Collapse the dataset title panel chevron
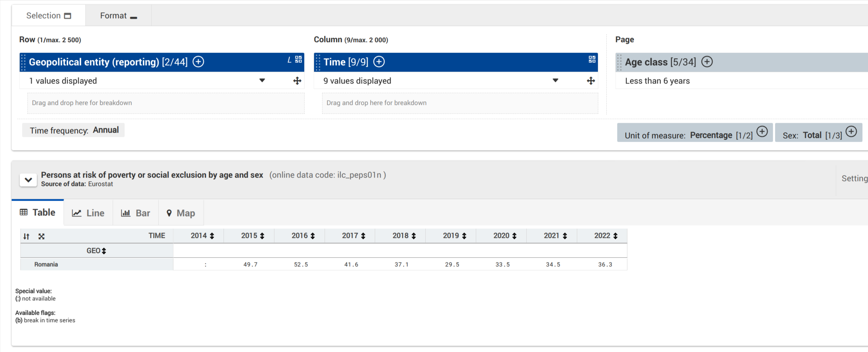This screenshot has height=352, width=868. pos(28,180)
